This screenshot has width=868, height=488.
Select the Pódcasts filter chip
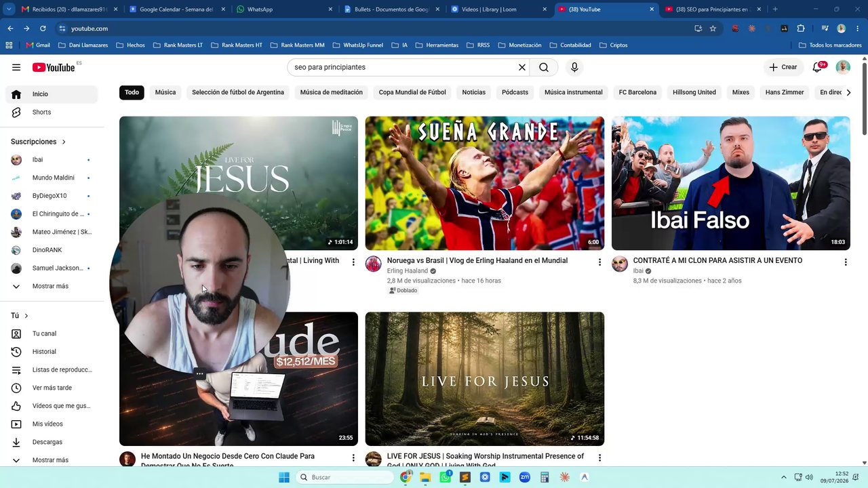pyautogui.click(x=515, y=92)
